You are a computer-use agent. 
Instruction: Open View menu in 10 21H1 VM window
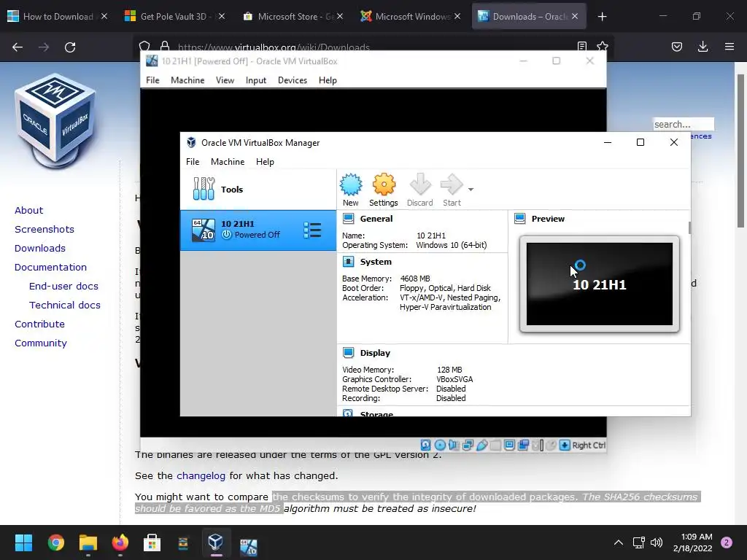pyautogui.click(x=225, y=80)
